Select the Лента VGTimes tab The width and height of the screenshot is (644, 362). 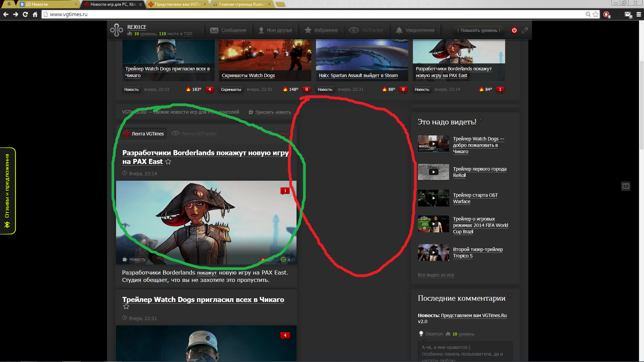[144, 134]
